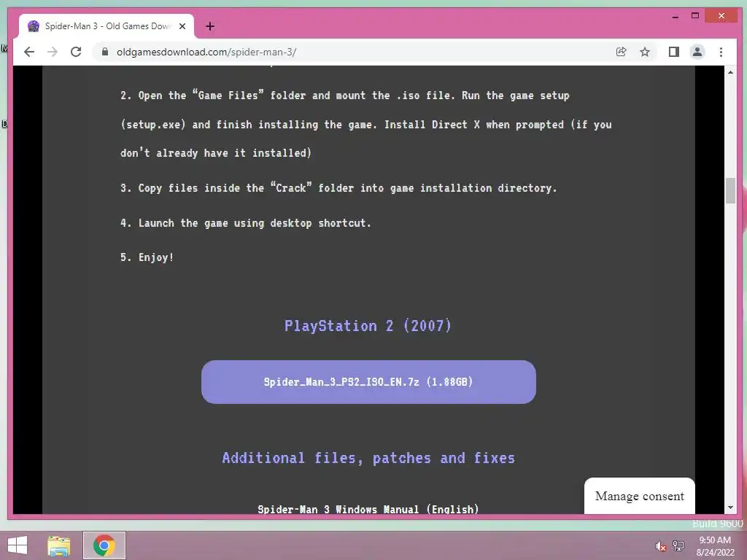
Task: Close the Spider-Man 3 tab
Action: click(182, 26)
